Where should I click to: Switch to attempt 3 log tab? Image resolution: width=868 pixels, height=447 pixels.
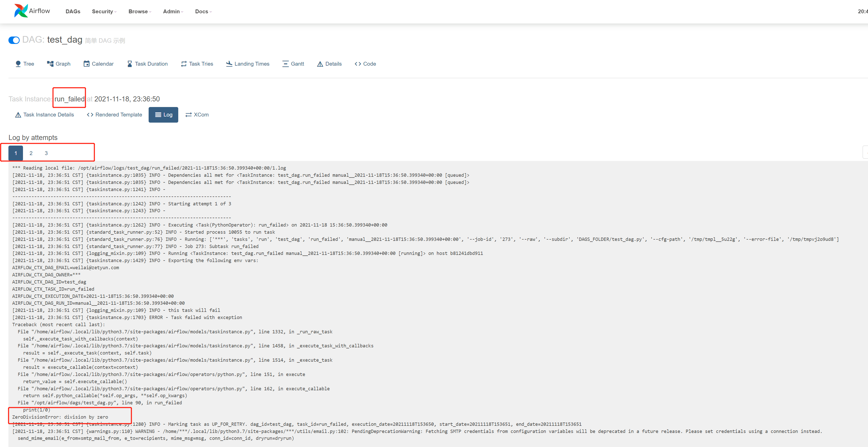[46, 153]
